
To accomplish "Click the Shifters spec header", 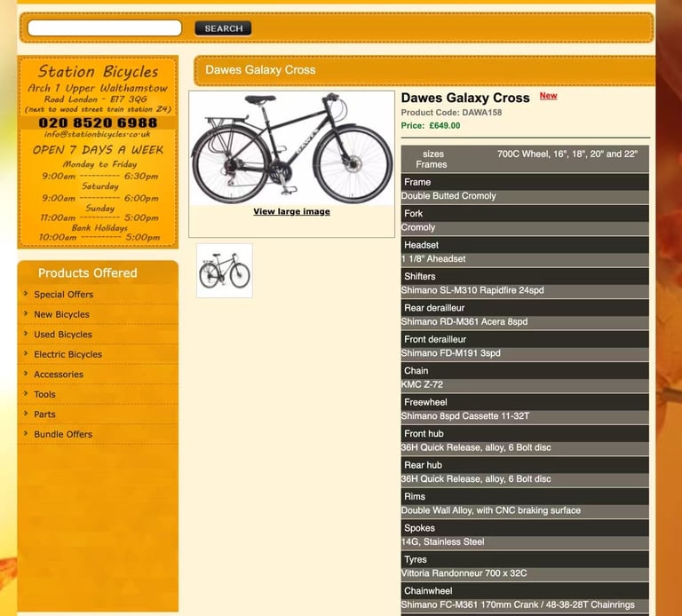I will pos(525,276).
